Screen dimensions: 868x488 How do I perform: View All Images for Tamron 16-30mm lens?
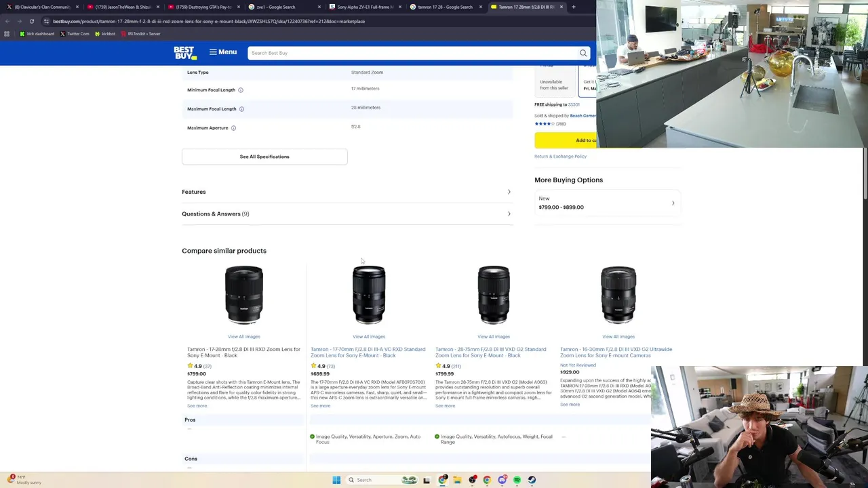[x=618, y=337]
